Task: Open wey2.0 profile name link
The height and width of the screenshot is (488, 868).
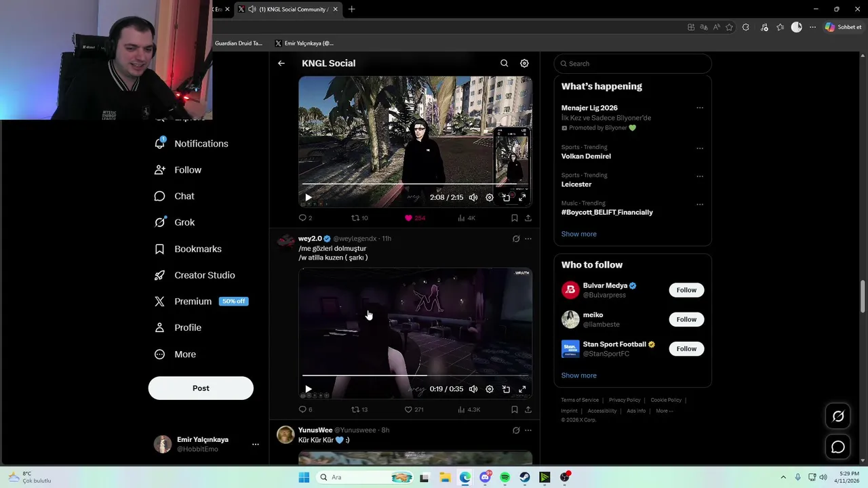Action: click(x=310, y=239)
